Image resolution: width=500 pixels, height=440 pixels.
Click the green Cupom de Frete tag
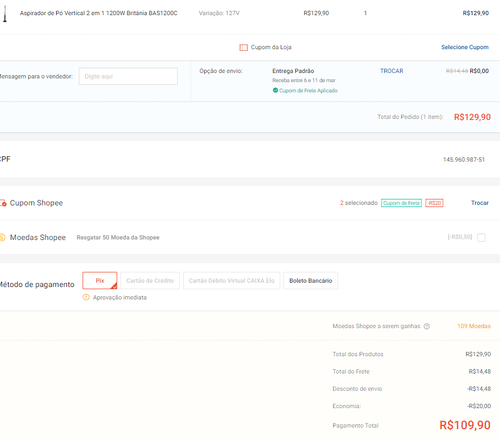coord(401,203)
